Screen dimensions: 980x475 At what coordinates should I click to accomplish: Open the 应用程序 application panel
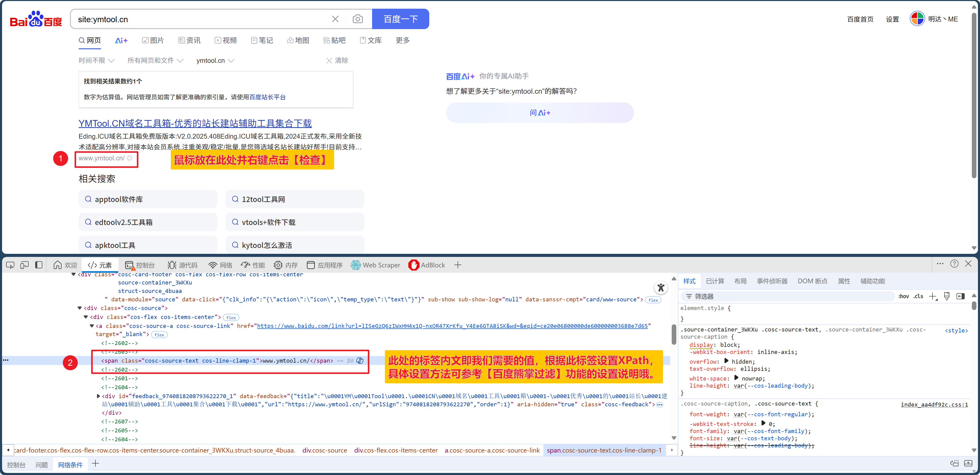(325, 265)
